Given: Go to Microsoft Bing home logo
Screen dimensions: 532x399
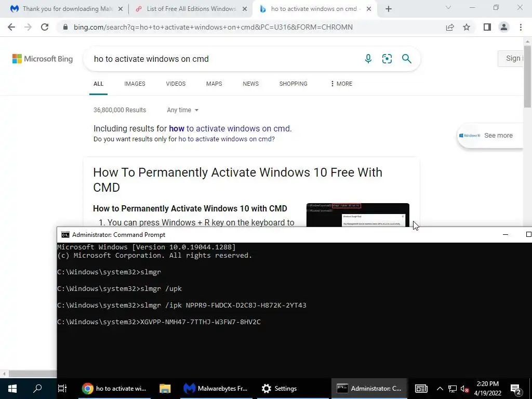Looking at the screenshot, I should tap(43, 59).
